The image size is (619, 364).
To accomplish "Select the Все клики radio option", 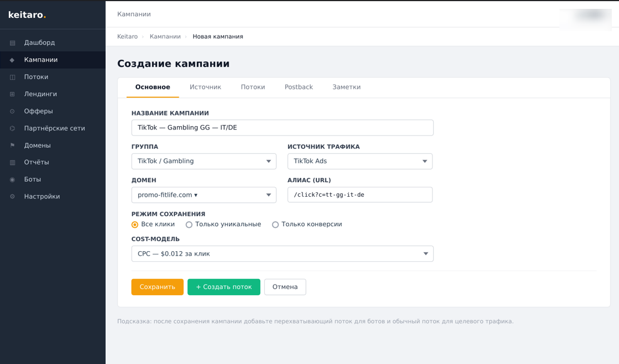I will 135,225.
